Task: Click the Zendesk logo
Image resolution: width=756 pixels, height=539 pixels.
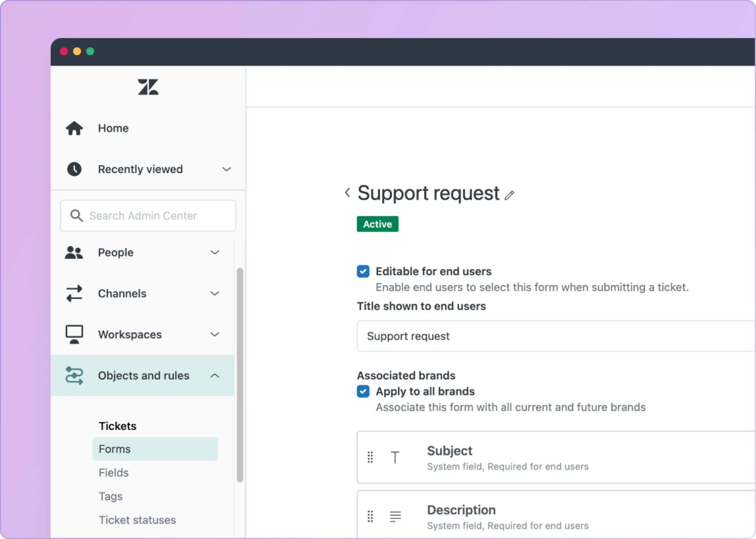Action: (x=147, y=87)
